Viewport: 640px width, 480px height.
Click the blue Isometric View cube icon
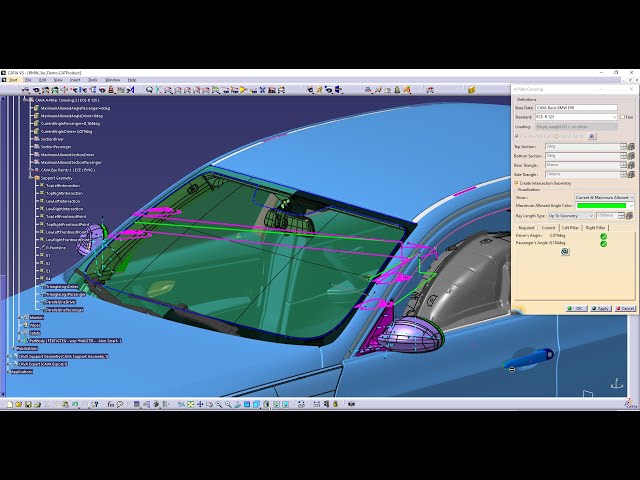tap(256, 404)
